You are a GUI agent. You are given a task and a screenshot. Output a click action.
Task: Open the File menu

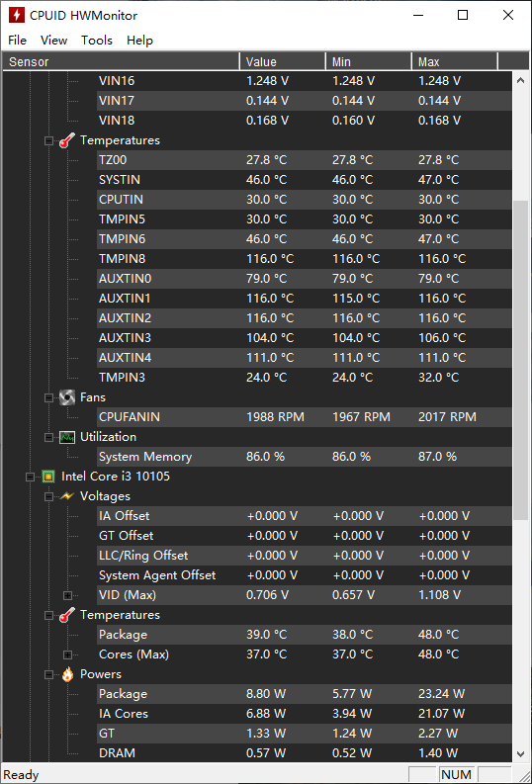18,41
